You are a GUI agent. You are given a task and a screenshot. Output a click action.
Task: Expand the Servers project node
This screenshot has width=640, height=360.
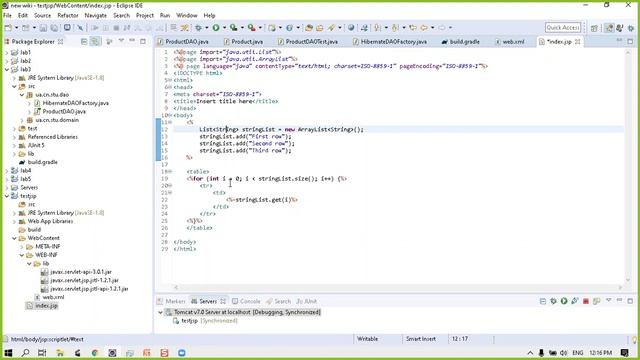click(7, 188)
